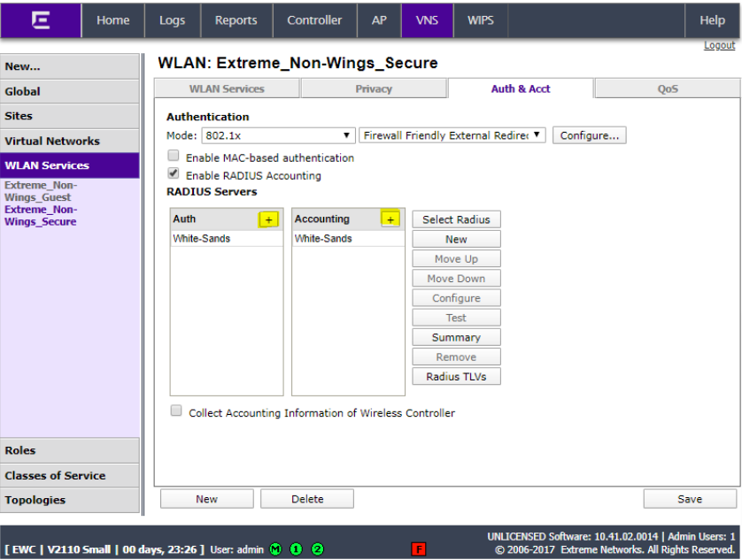Open the WIPS menu
Screen dimensions: 742x560
tap(481, 20)
